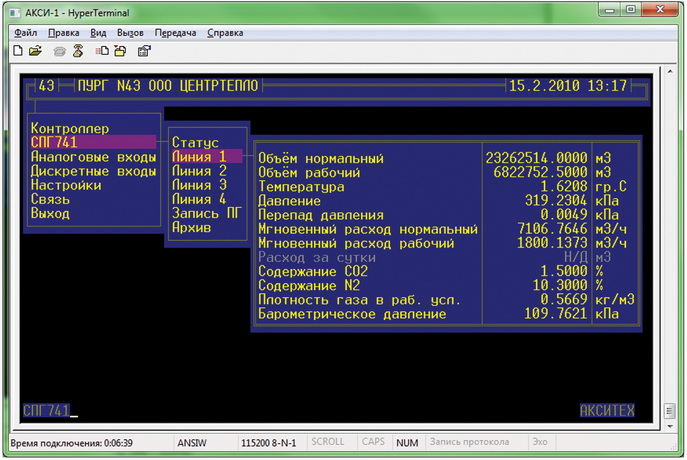Select Статус in the submenu
Image resolution: width=687 pixels, height=460 pixels.
(x=195, y=142)
